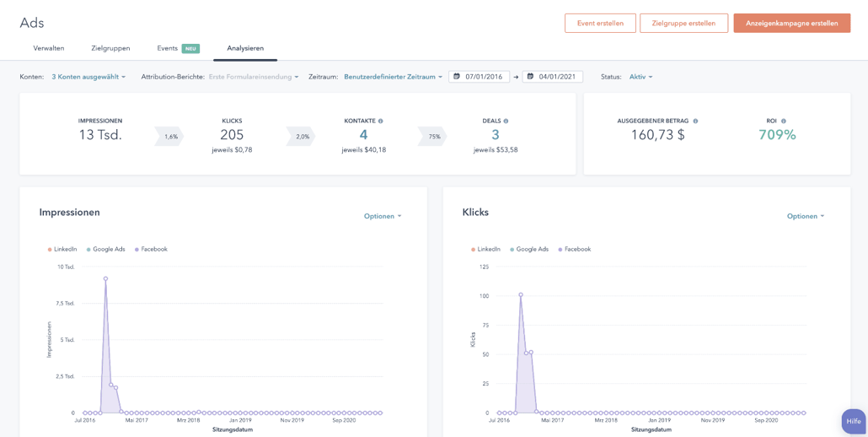Click info icon beside Ausgegebener Betrag

click(695, 121)
